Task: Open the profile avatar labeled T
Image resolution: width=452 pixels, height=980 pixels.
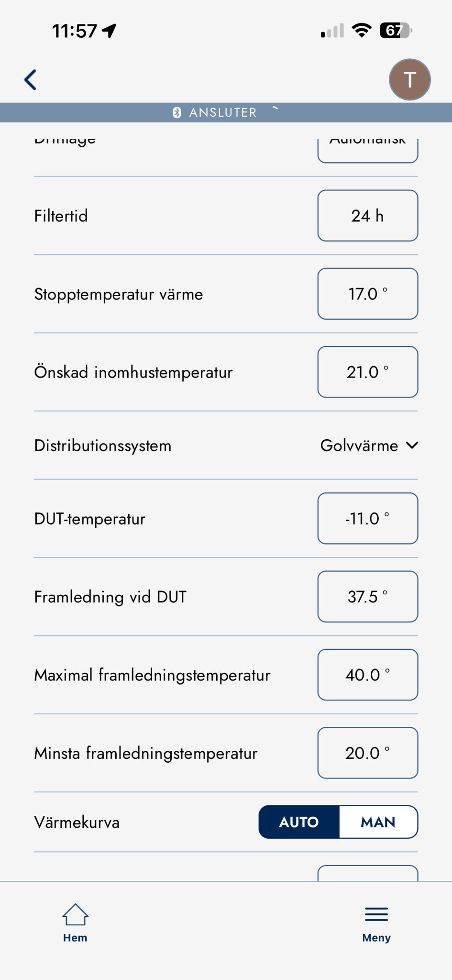Action: [409, 79]
